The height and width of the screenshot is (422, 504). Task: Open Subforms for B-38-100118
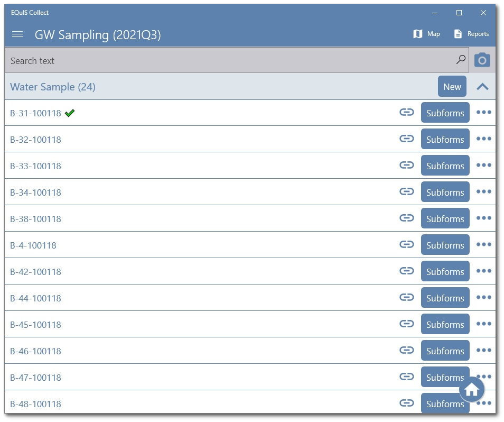point(445,218)
